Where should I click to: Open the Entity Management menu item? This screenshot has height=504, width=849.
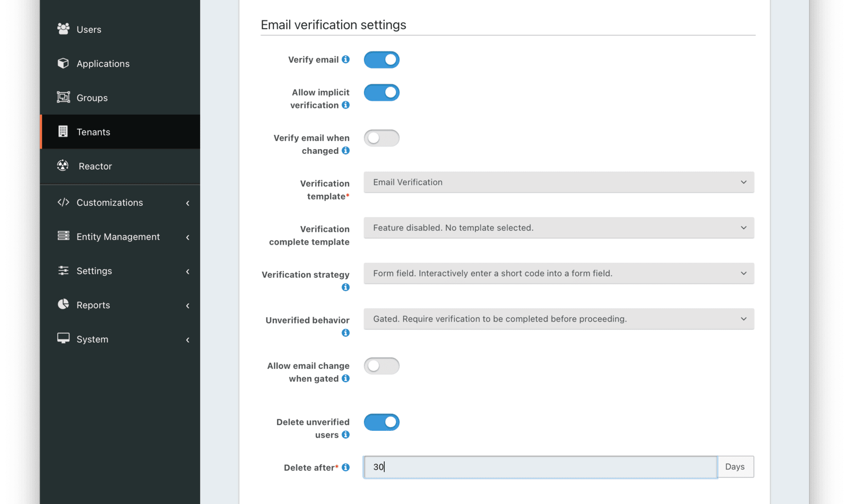pyautogui.click(x=120, y=237)
